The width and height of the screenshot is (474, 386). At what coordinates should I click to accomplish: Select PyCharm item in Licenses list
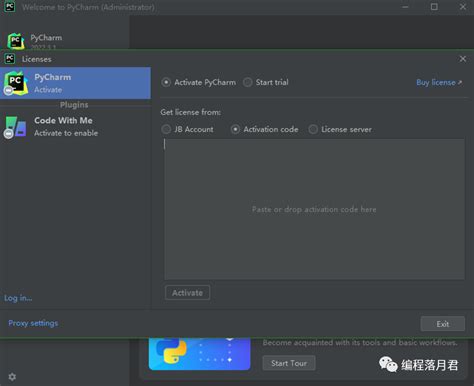[75, 83]
